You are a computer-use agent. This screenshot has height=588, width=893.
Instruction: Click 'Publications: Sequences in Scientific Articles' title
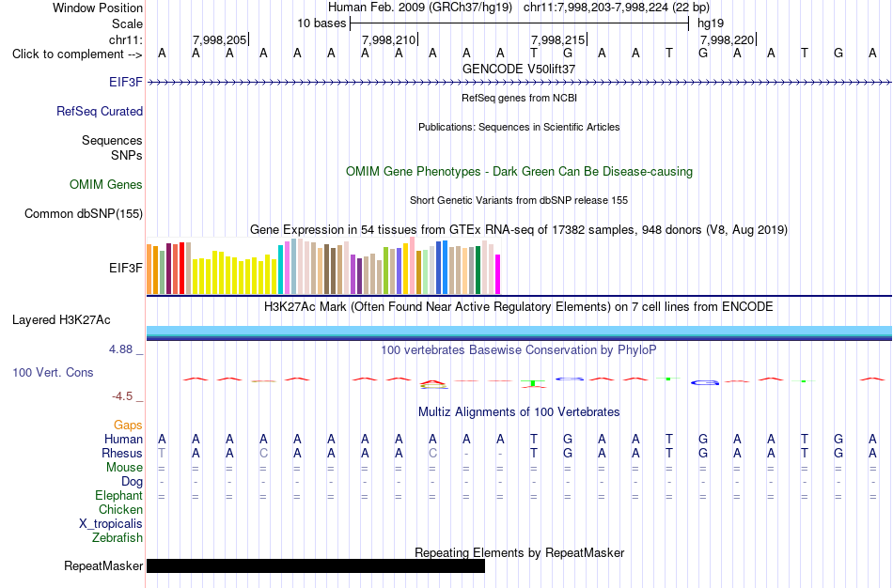pos(519,127)
